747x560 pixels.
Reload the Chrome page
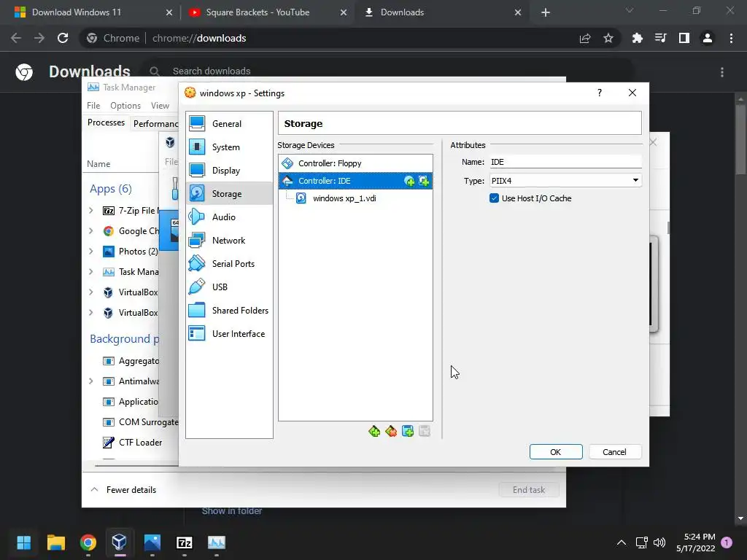(x=63, y=38)
